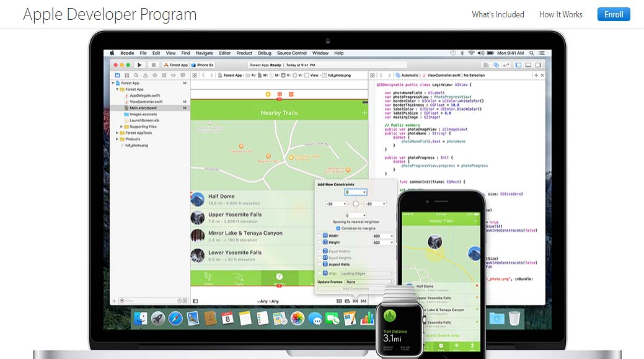
Task: Open the Source Control menu
Action: [x=291, y=53]
